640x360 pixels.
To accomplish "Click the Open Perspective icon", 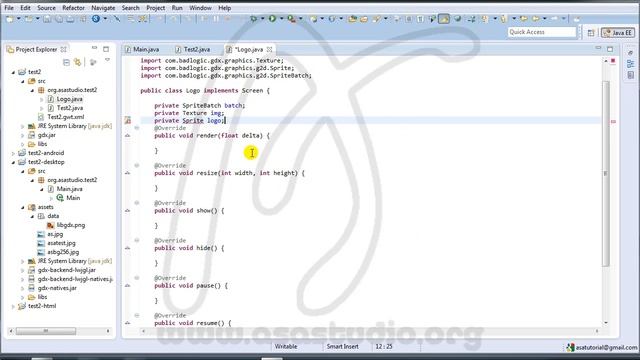I will click(x=591, y=33).
